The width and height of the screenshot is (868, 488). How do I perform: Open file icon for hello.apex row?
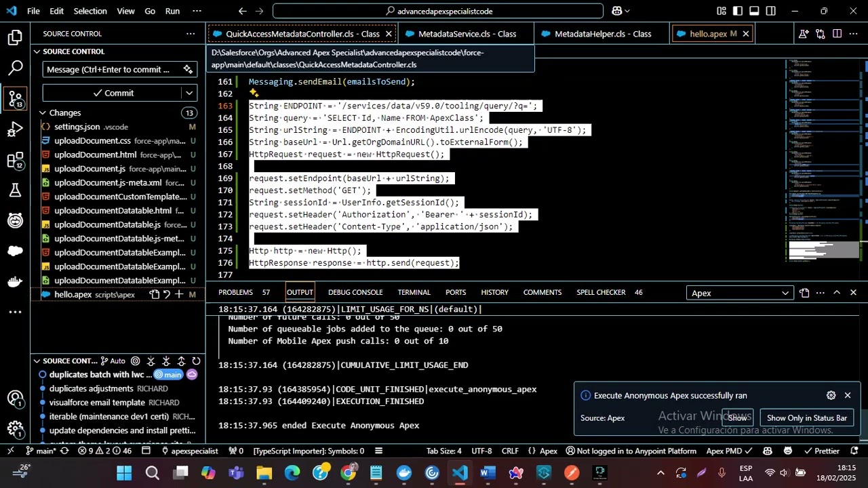pos(155,294)
